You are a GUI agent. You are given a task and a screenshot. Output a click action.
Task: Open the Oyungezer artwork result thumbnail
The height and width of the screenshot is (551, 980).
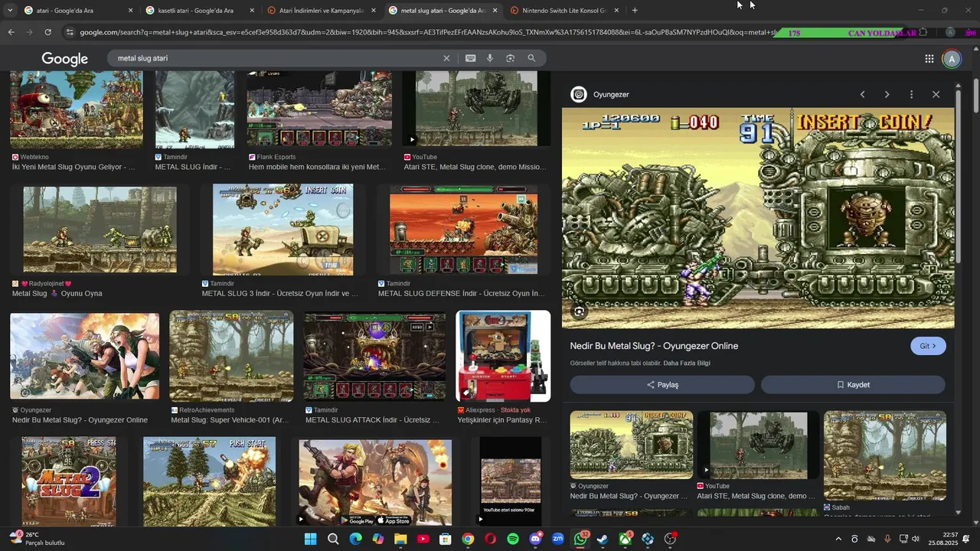[x=84, y=356]
